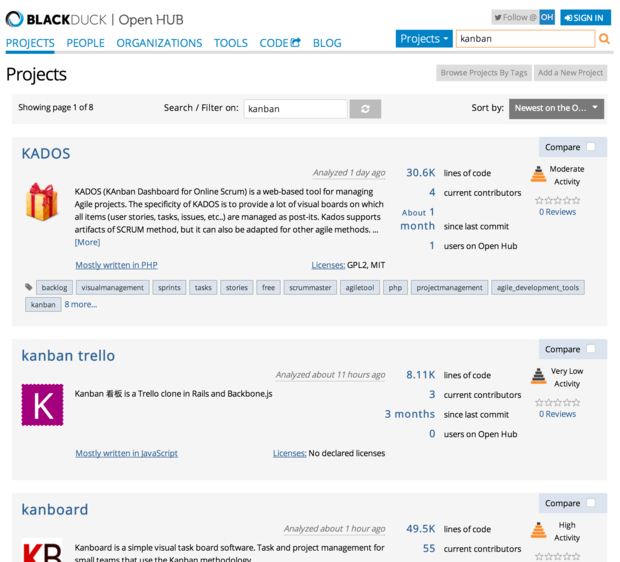Viewport: 620px width, 562px height.
Task: Click kanban trello '8.11K' lines of code
Action: 420,375
